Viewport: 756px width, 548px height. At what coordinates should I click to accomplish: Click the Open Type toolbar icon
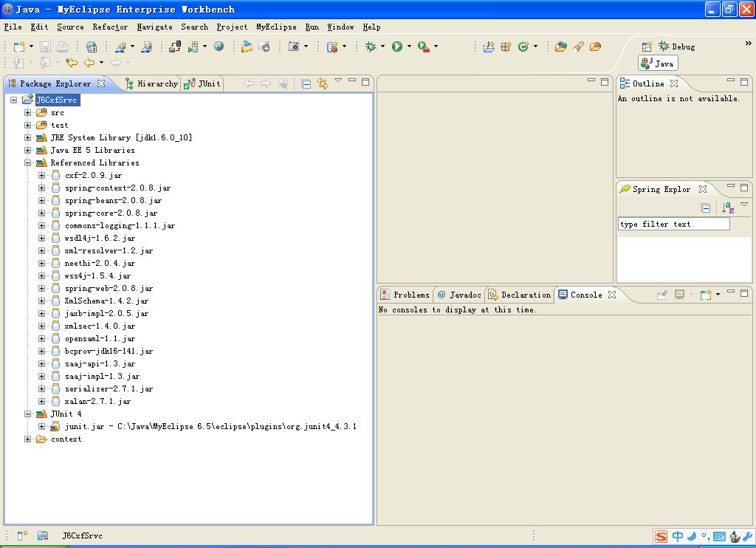pyautogui.click(x=560, y=47)
